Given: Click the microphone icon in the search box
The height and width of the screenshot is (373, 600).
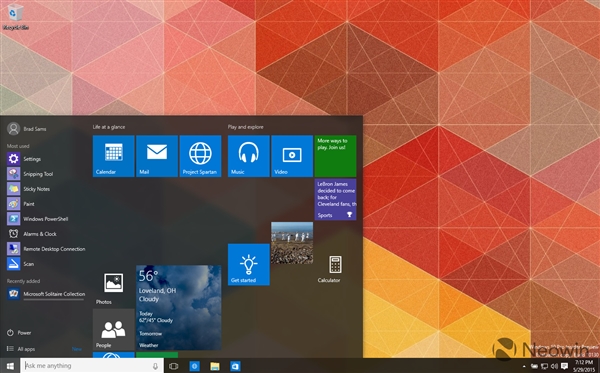Looking at the screenshot, I should [x=155, y=366].
